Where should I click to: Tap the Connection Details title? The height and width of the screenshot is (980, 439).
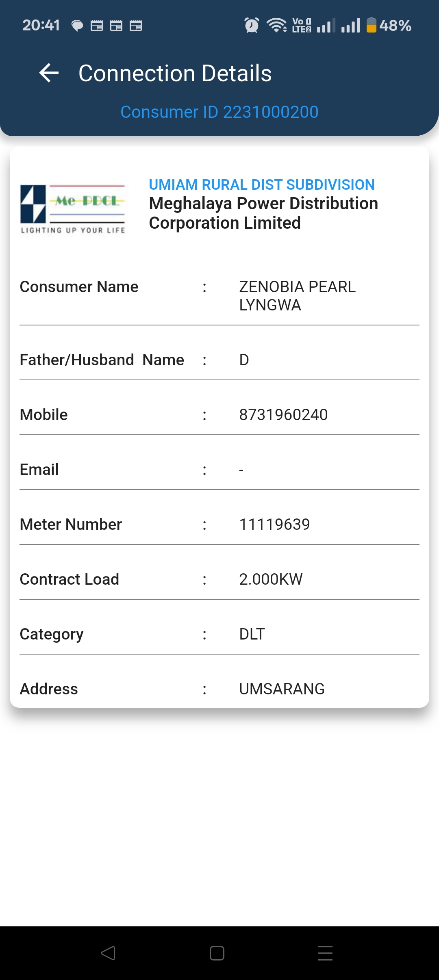[x=175, y=74]
